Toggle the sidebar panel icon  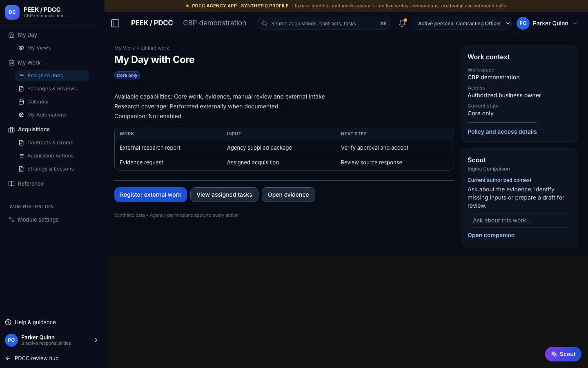click(115, 23)
